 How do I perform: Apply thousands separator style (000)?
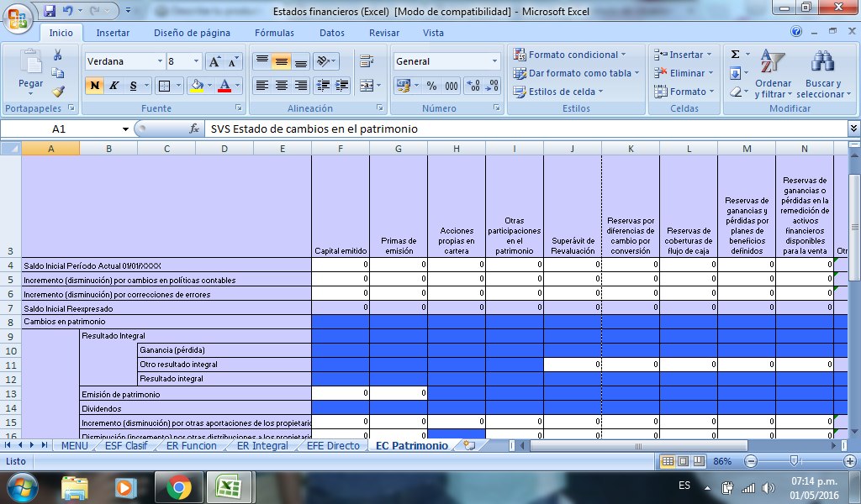pos(452,86)
